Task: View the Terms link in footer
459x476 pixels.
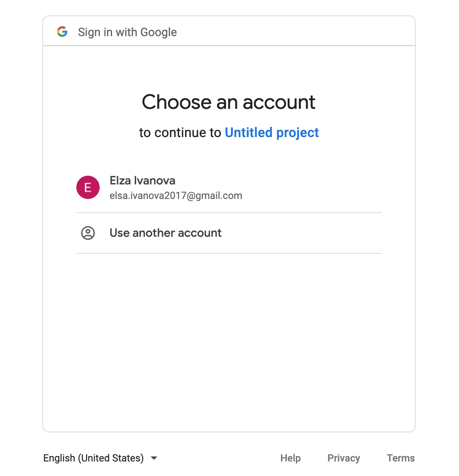Action: tap(400, 458)
